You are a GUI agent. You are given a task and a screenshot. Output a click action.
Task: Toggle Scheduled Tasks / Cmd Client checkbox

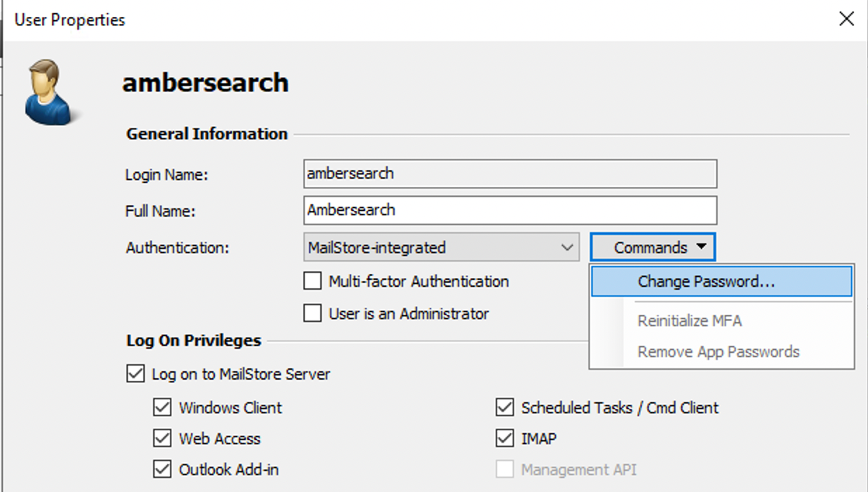[x=505, y=407]
